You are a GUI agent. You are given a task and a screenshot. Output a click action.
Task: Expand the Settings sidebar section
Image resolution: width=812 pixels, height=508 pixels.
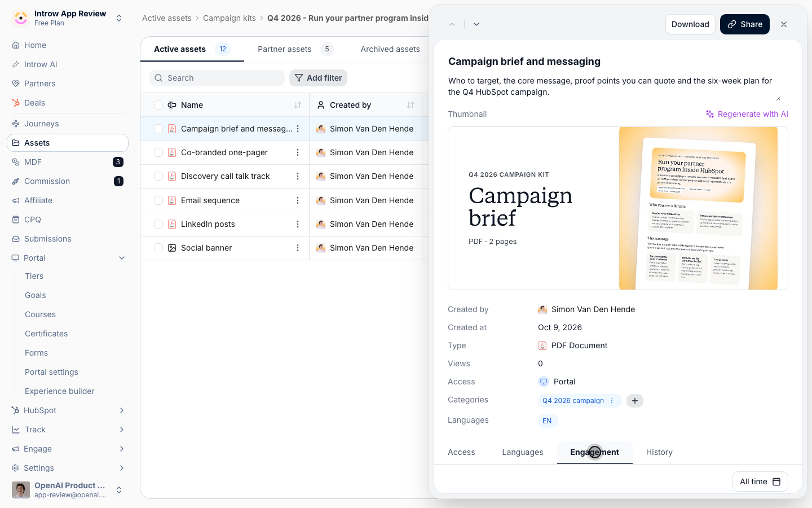coord(122,468)
